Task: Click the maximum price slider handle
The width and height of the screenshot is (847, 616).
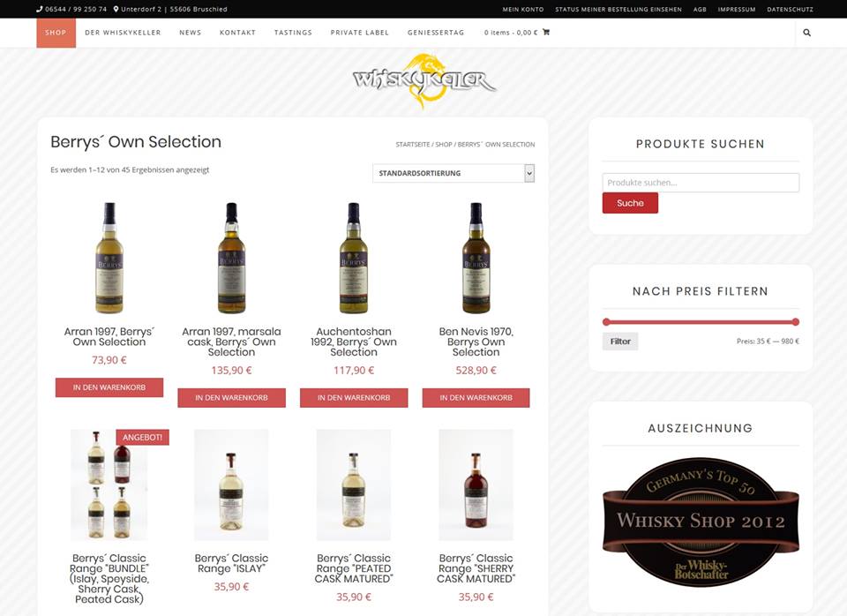Action: click(796, 322)
